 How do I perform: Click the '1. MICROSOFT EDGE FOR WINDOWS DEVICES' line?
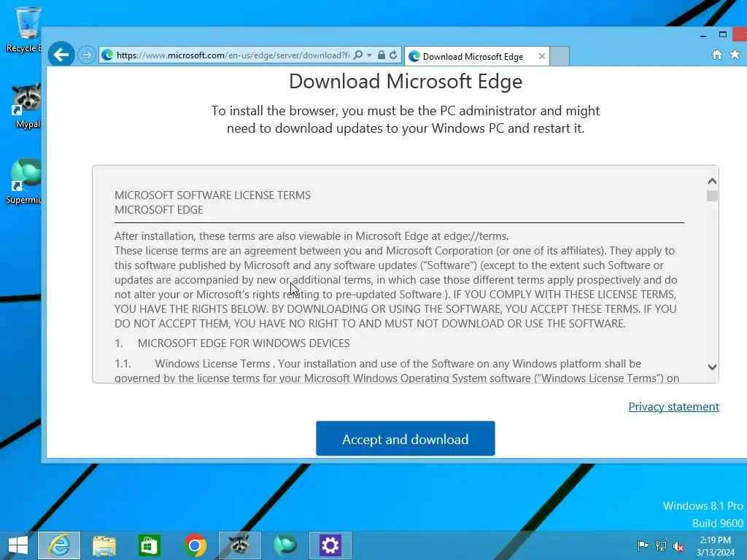coord(232,343)
